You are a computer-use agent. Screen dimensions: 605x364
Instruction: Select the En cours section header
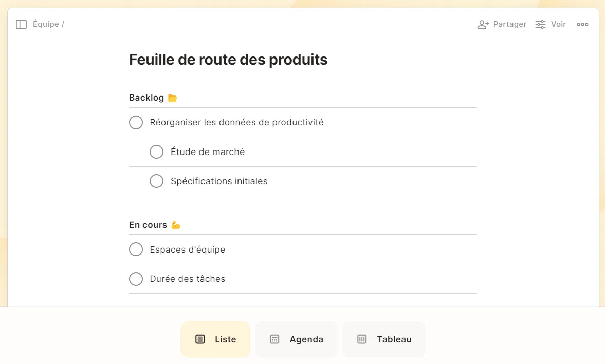pos(148,225)
